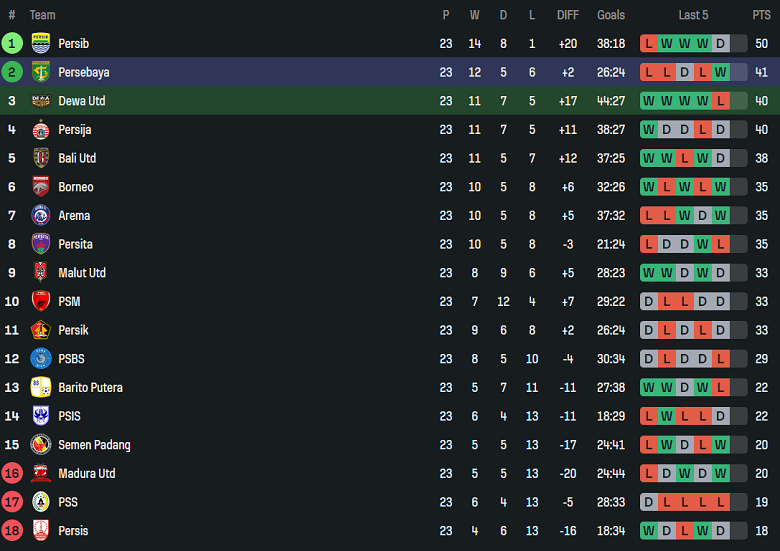Image resolution: width=780 pixels, height=551 pixels.
Task: Click Persib's most recent draw result badge
Action: [x=720, y=43]
